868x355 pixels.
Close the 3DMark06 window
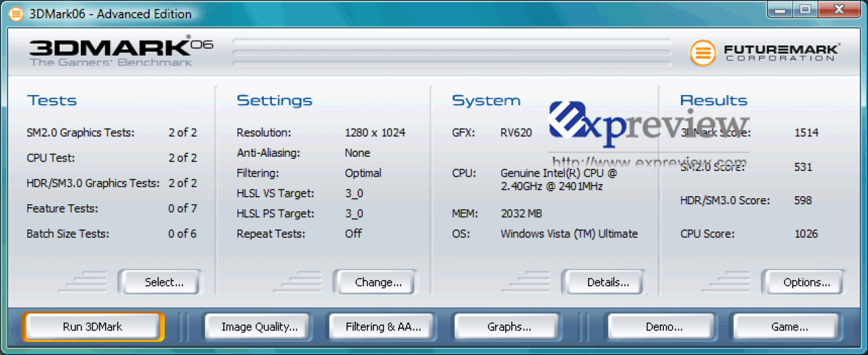pos(838,9)
